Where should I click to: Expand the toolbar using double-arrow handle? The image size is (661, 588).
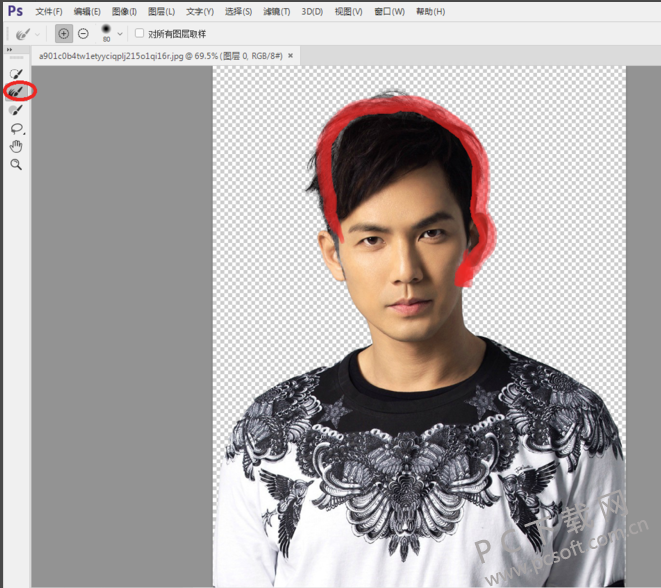9,49
